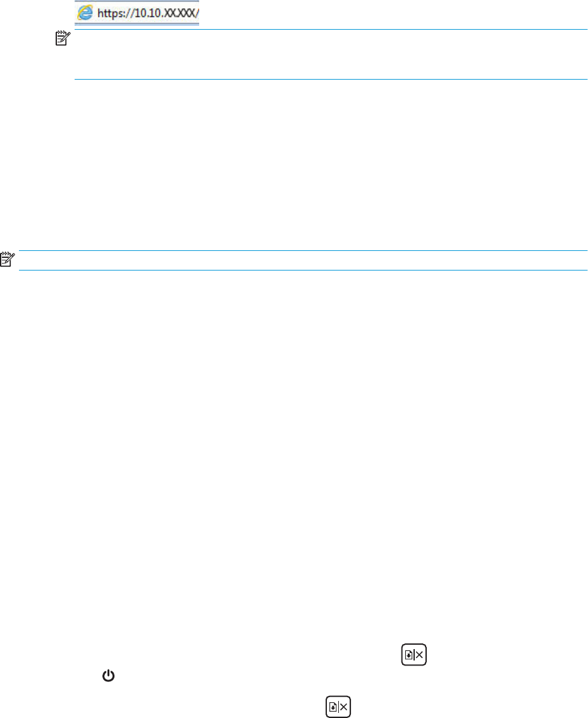Click the lower Resume/Cancel button icon
This screenshot has height=718, width=588.
(x=338, y=707)
